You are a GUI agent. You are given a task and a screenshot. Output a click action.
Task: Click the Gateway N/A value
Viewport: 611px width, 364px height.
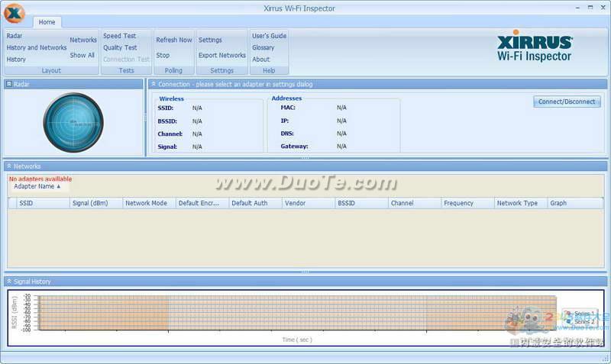tap(341, 147)
